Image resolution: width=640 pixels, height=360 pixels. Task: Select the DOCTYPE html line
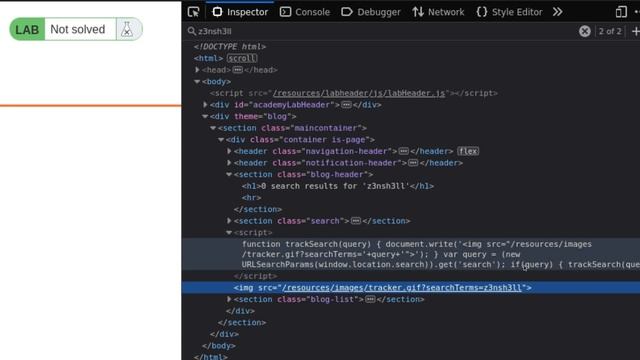tap(230, 47)
